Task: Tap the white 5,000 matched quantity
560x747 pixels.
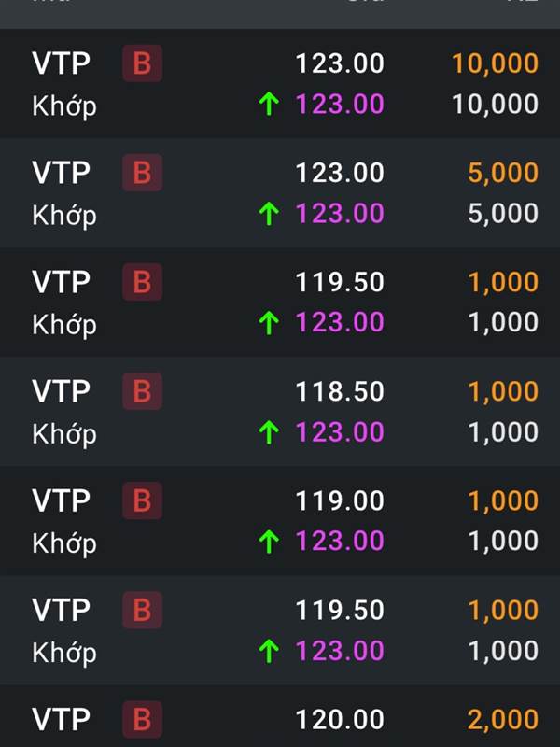Action: (503, 214)
